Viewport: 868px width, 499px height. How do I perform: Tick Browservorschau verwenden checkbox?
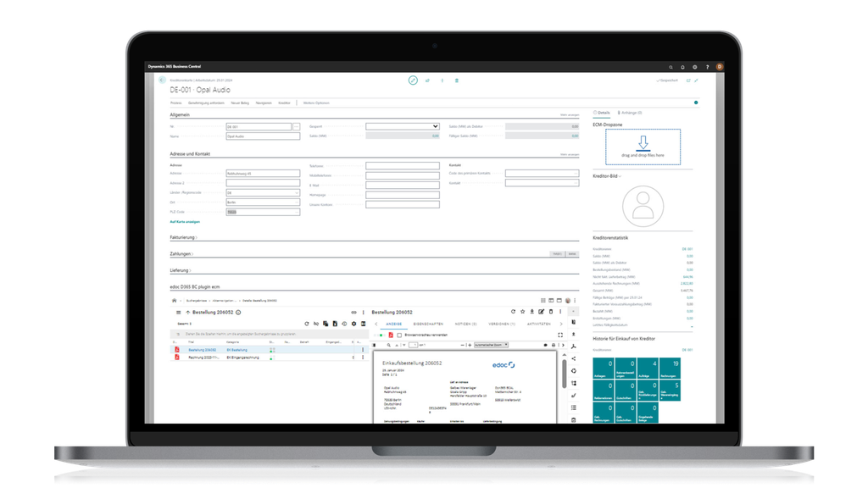pyautogui.click(x=399, y=335)
